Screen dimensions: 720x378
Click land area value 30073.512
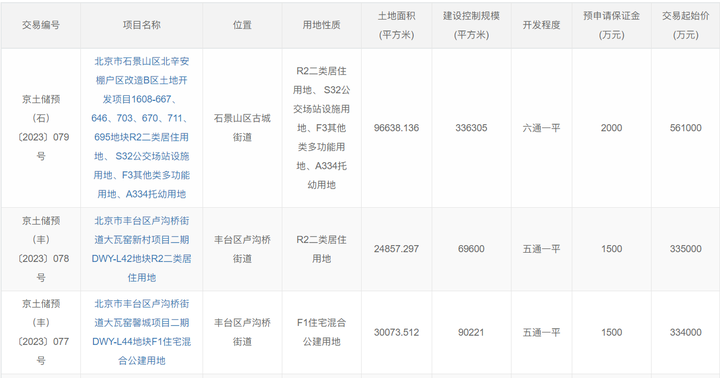point(396,332)
